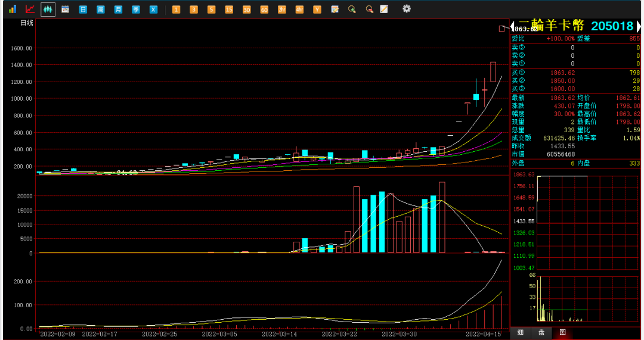Switch to the 细 tab
644x340 pixels.
coord(520,333)
